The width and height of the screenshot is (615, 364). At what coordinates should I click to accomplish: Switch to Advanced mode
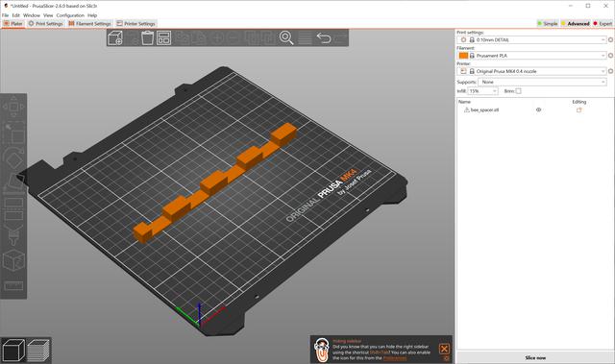click(x=576, y=23)
